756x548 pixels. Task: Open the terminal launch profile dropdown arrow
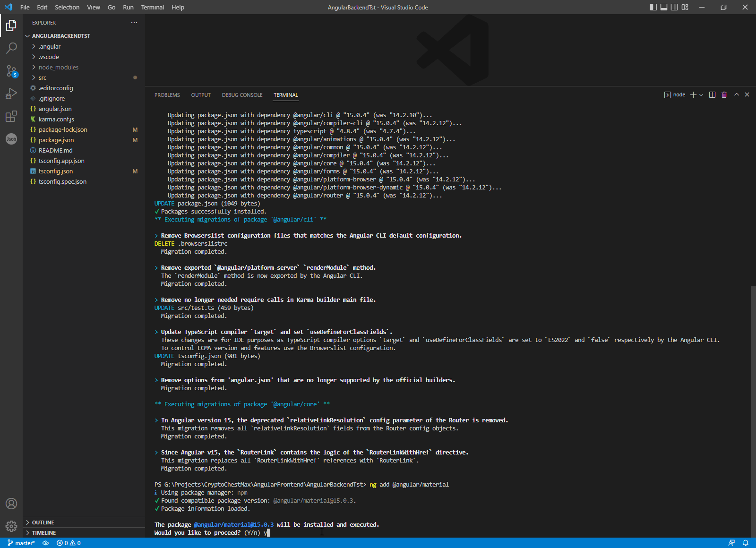(701, 94)
